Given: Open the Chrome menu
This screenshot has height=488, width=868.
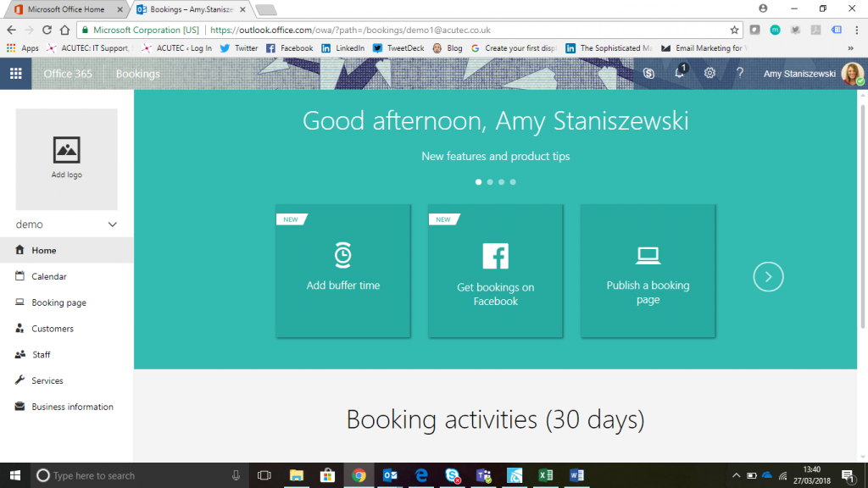Looking at the screenshot, I should [856, 30].
